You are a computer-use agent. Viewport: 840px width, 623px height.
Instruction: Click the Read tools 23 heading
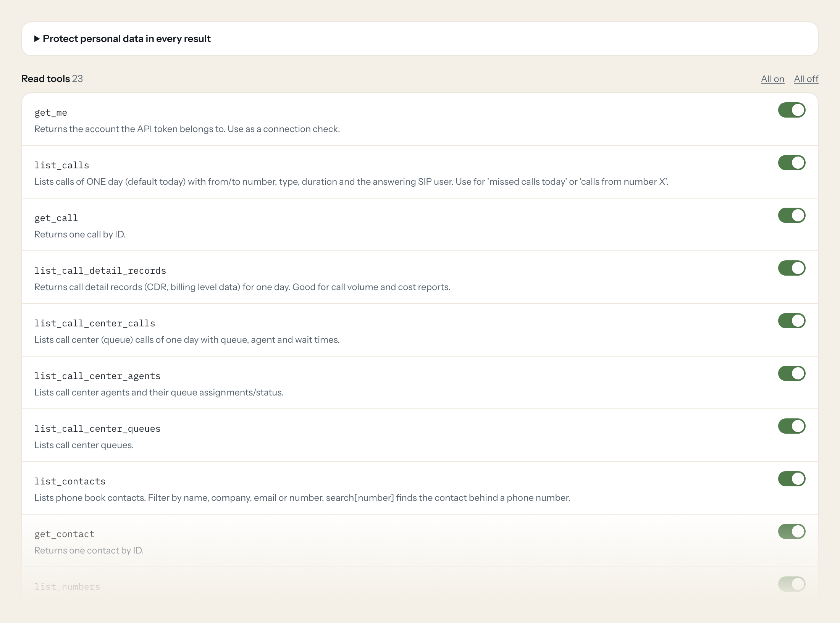point(52,79)
